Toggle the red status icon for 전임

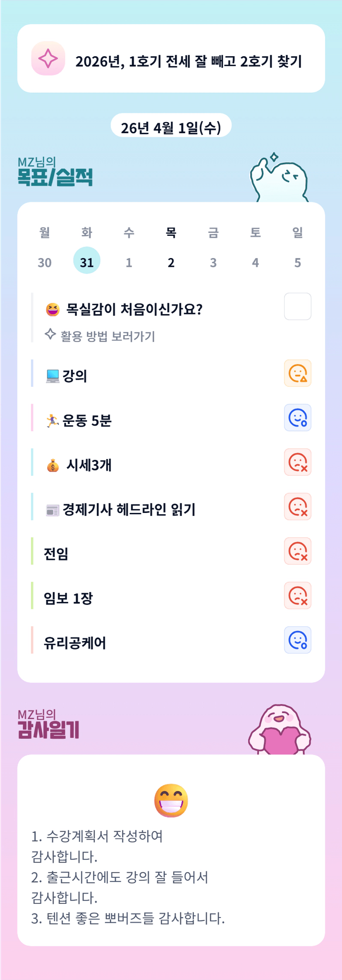pyautogui.click(x=297, y=551)
